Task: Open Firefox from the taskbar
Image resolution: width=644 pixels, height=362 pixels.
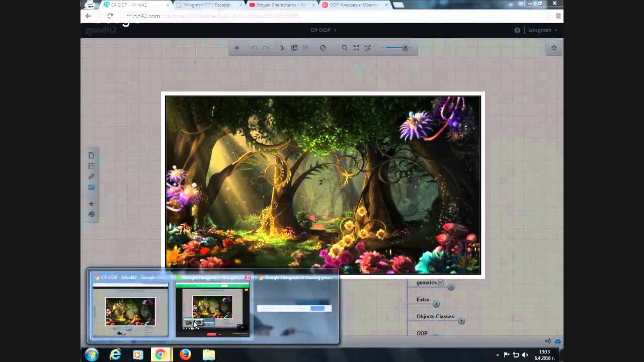Action: [185, 354]
